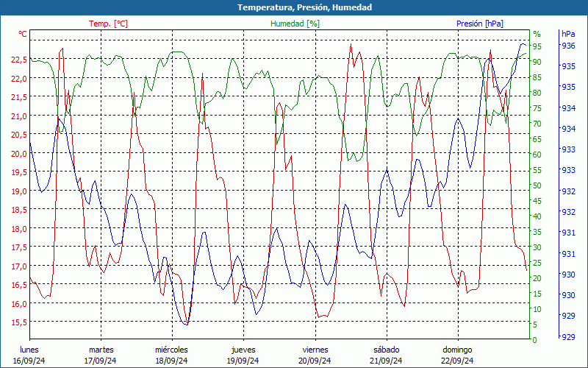Screen dimensions: 588x368
Task: Click 30 on the humidity scale
Action: tap(537, 247)
